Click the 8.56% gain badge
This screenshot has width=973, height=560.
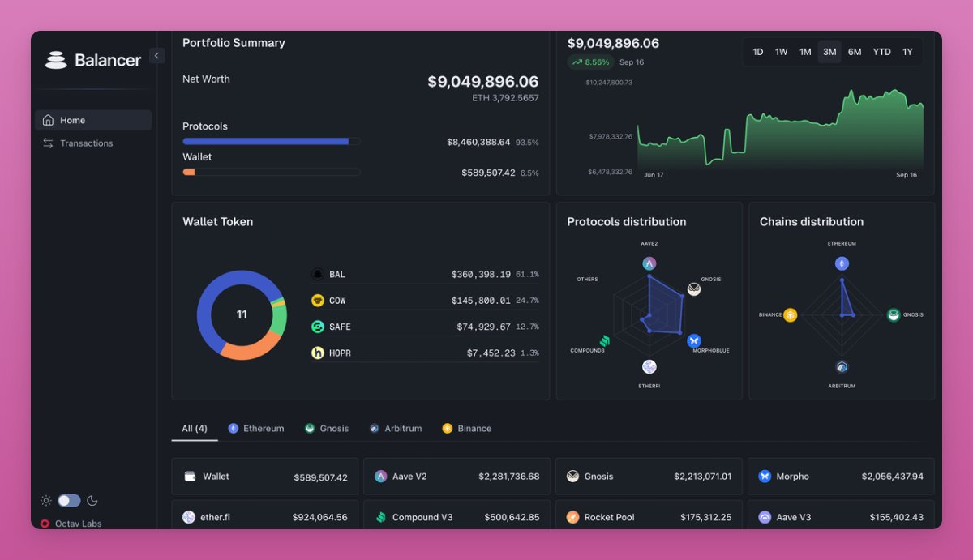point(589,62)
